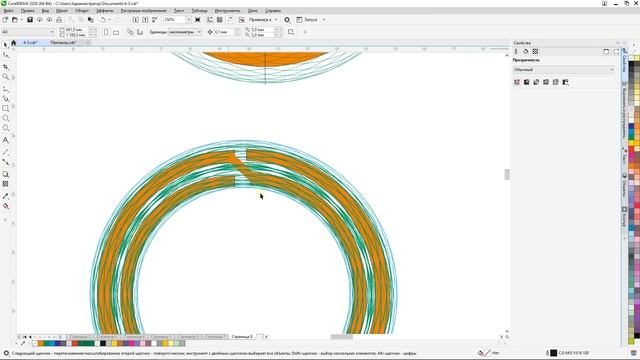This screenshot has height=360, width=640.
Task: Click the orange swatch in document palette
Action: pyautogui.click(x=40, y=344)
